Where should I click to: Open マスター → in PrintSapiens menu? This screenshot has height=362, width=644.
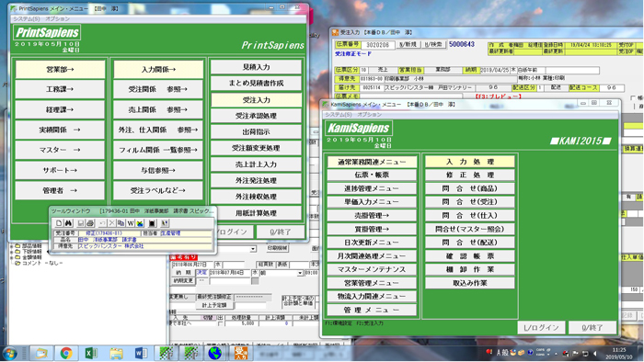pos(60,150)
